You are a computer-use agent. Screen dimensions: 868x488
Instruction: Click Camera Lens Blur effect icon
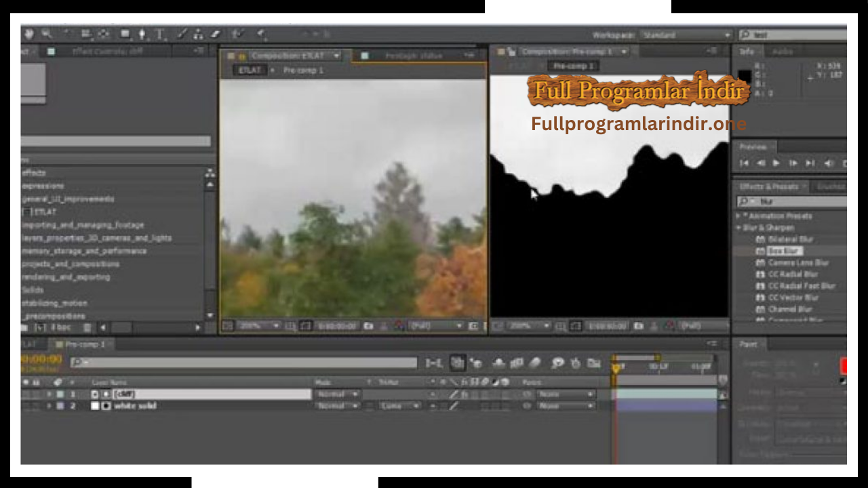760,262
